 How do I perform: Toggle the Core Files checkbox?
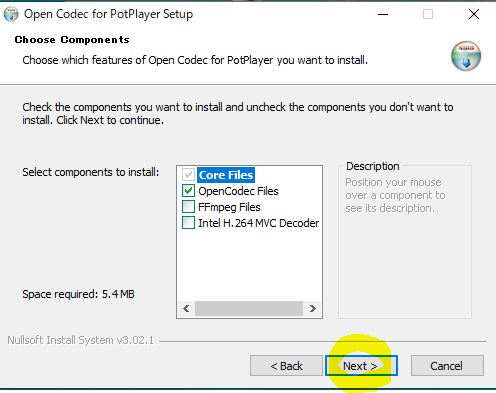point(188,175)
